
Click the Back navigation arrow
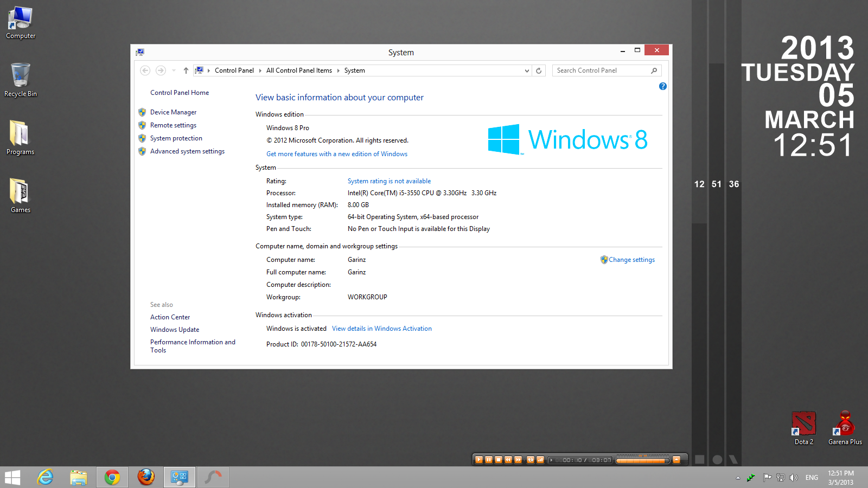145,70
